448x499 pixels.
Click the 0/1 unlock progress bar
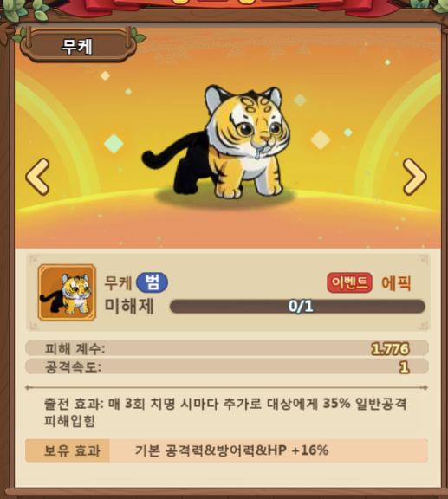point(298,307)
